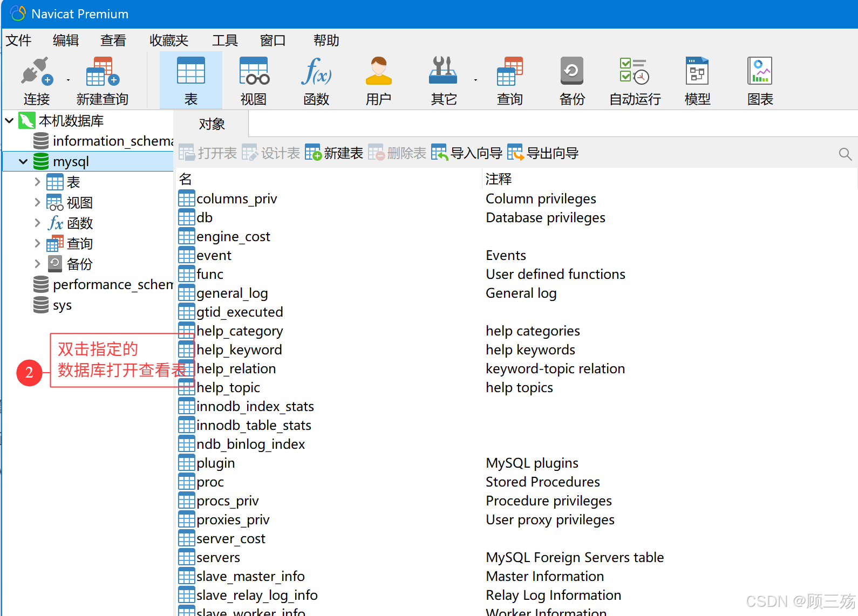Open the 编辑 menu
This screenshot has height=616, width=858.
[x=66, y=40]
